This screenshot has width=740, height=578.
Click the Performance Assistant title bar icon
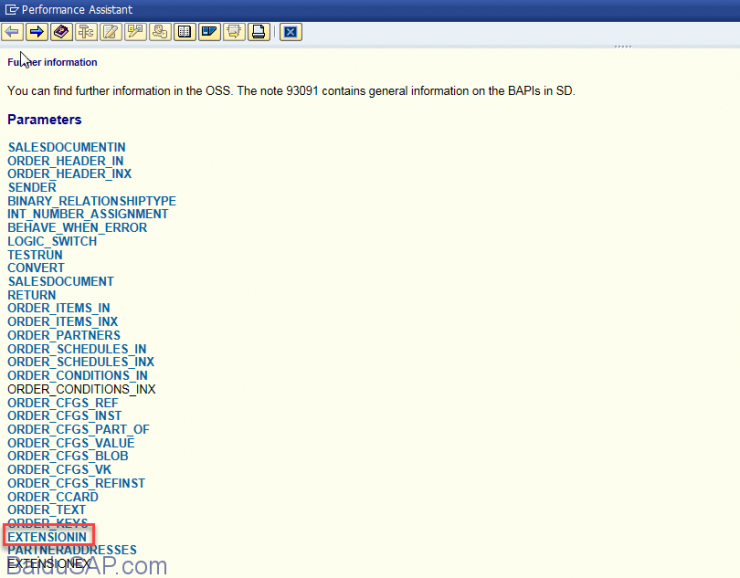[10, 10]
